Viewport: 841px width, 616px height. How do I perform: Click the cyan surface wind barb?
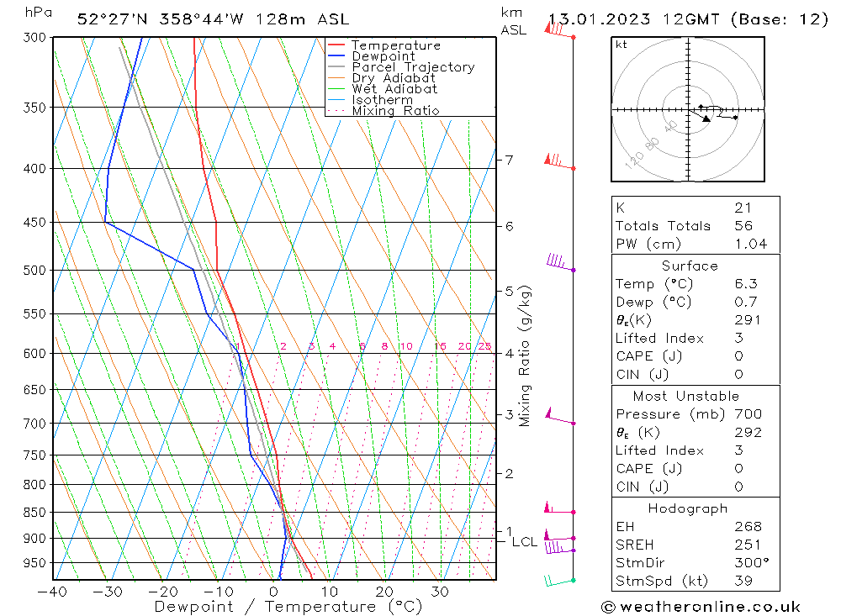(560, 582)
